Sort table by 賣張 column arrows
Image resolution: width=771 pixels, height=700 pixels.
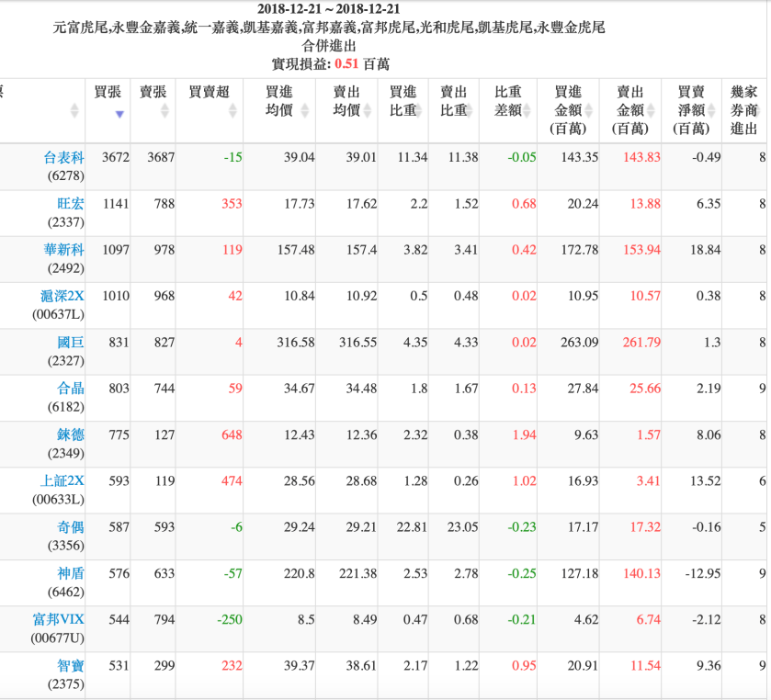pos(164,111)
